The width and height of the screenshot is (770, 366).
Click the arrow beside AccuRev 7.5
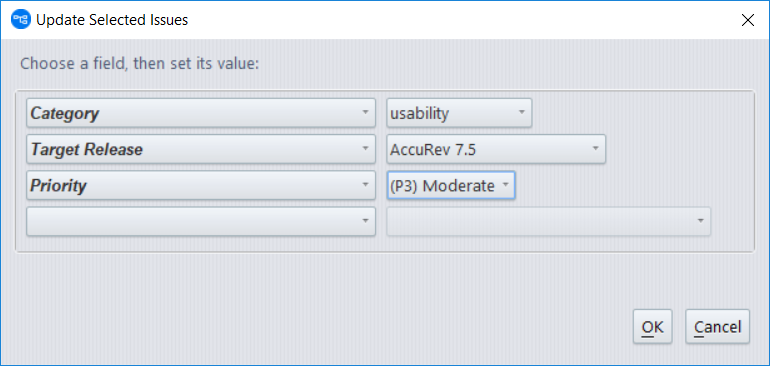(595, 148)
